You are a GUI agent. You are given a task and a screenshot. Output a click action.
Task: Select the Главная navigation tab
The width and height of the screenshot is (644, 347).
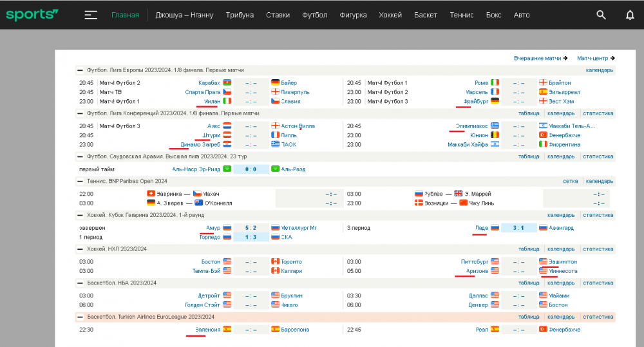click(x=125, y=15)
